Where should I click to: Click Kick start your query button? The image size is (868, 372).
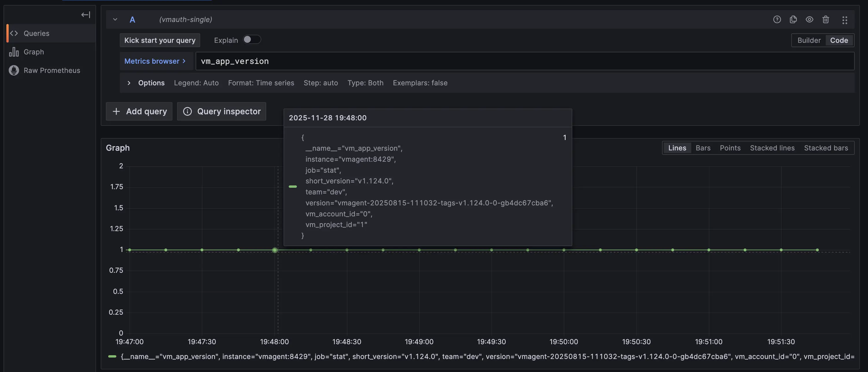(x=160, y=40)
